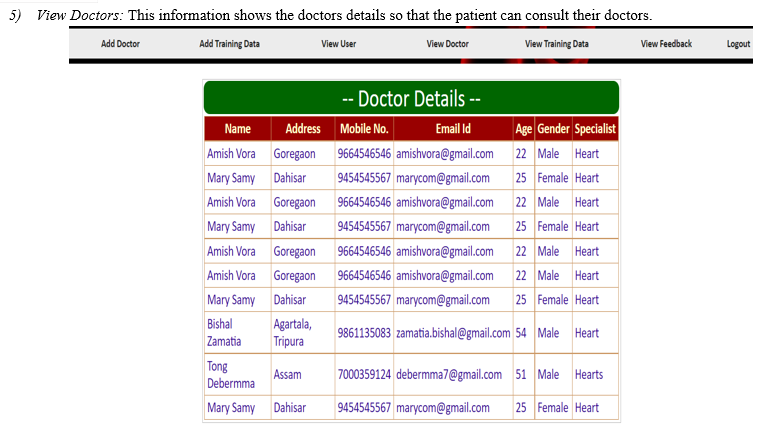Open the View Feedback page
Viewport: 775px width, 429px height.
666,43
